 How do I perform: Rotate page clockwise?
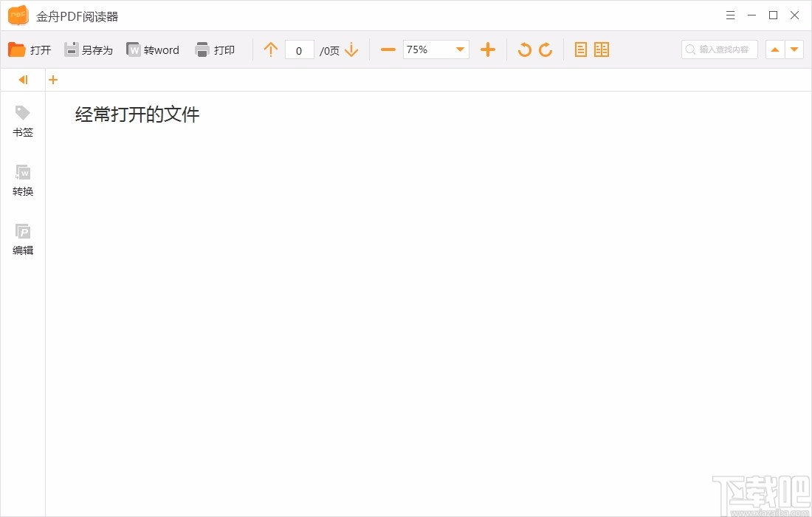point(546,49)
